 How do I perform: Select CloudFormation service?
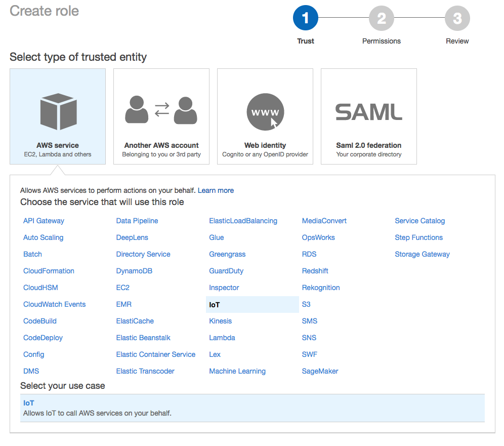point(49,271)
